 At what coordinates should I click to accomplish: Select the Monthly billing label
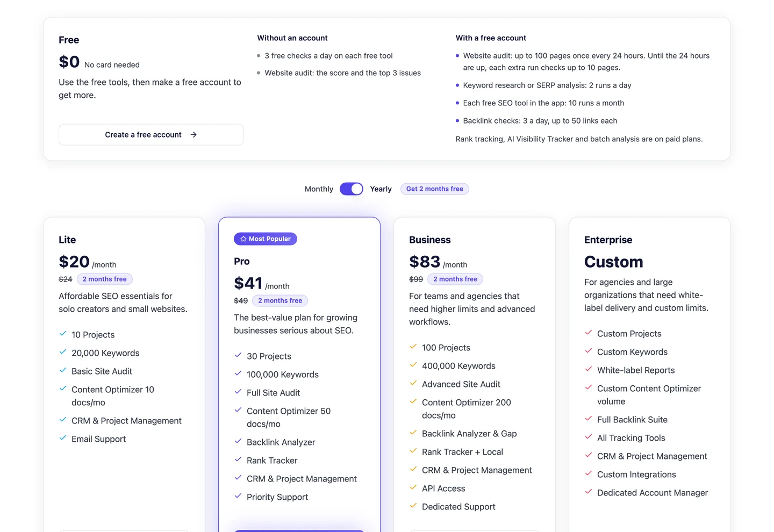pyautogui.click(x=319, y=189)
